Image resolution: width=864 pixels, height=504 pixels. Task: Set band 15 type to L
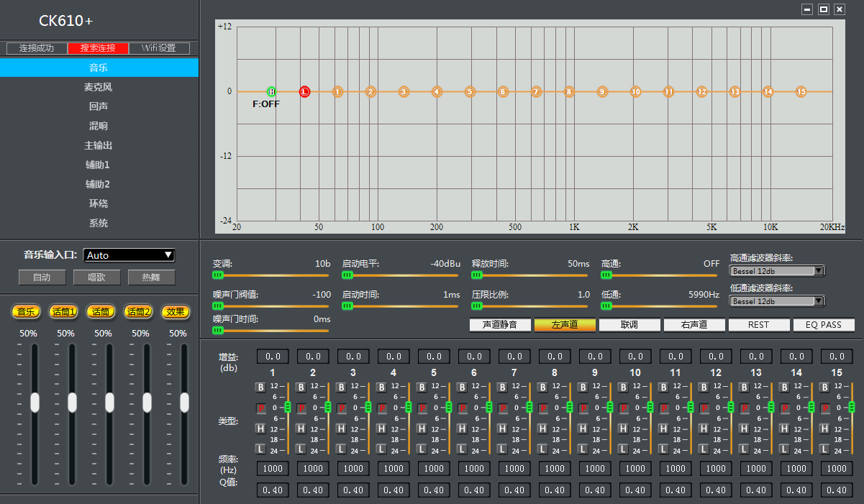pyautogui.click(x=825, y=449)
